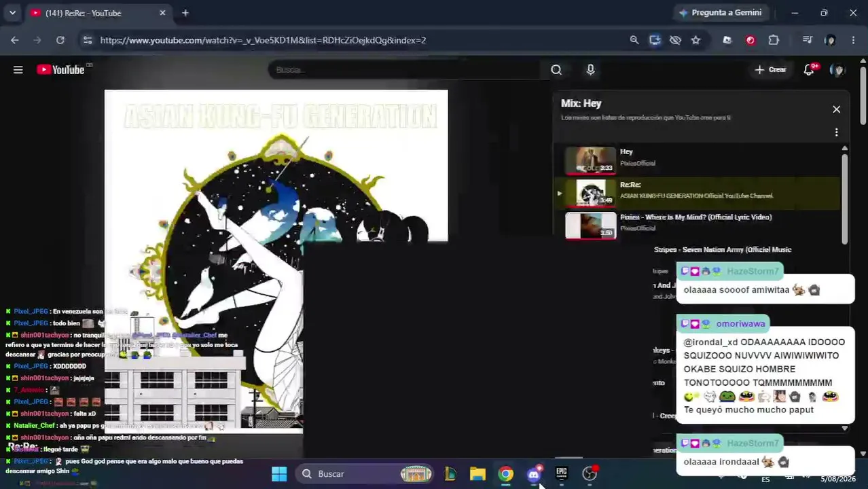Go to the YouTube home logo

point(61,69)
